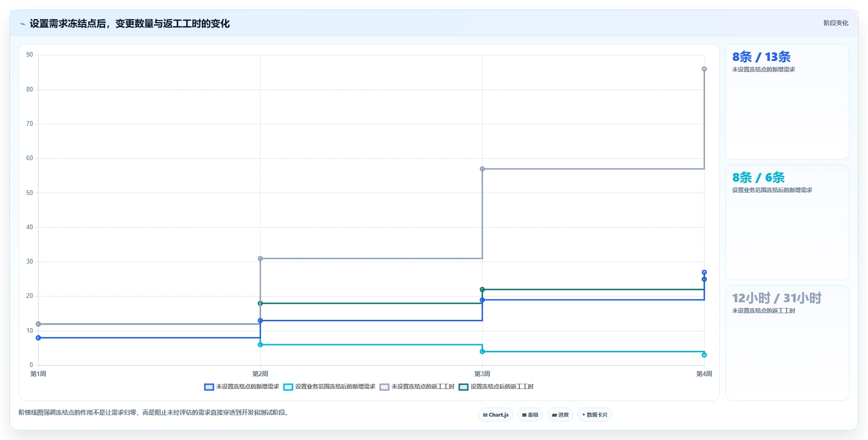The height and width of the screenshot is (440, 868).
Task: Click the card caption 未设置冻结点的新增需求
Action: (x=764, y=70)
